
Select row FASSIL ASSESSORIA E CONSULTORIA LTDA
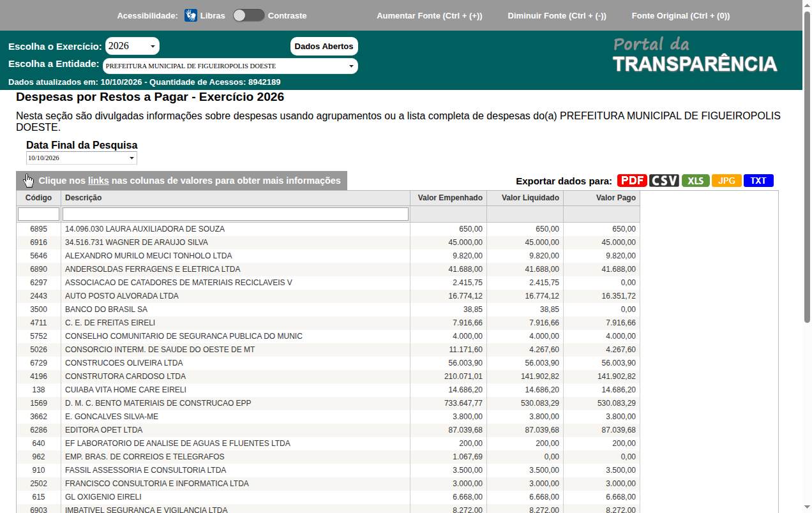click(328, 470)
